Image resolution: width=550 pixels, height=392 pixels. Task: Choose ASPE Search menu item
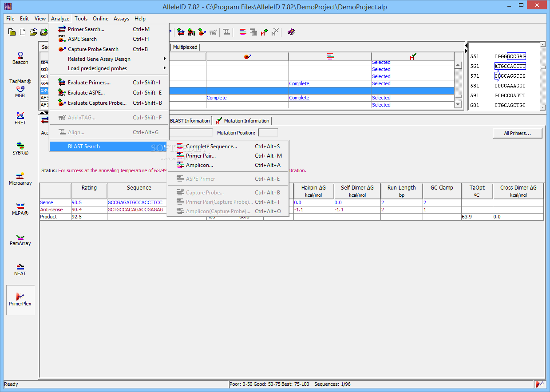tap(109, 39)
